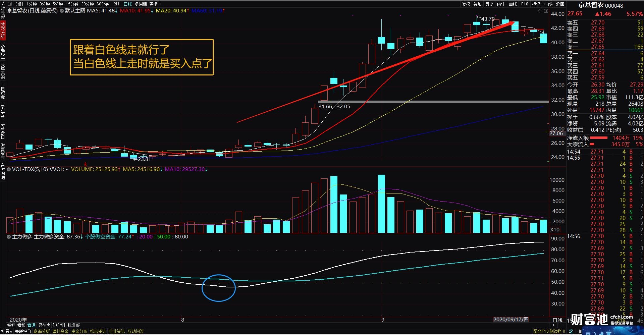This screenshot has width=644, height=335.
Task: Open the 综合资讯 bottom tab
Action: (98, 331)
